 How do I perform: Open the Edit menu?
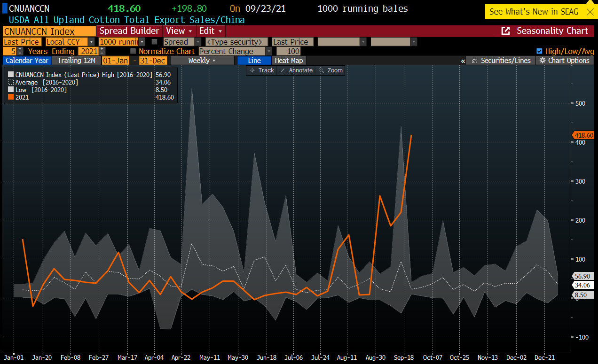pos(210,31)
